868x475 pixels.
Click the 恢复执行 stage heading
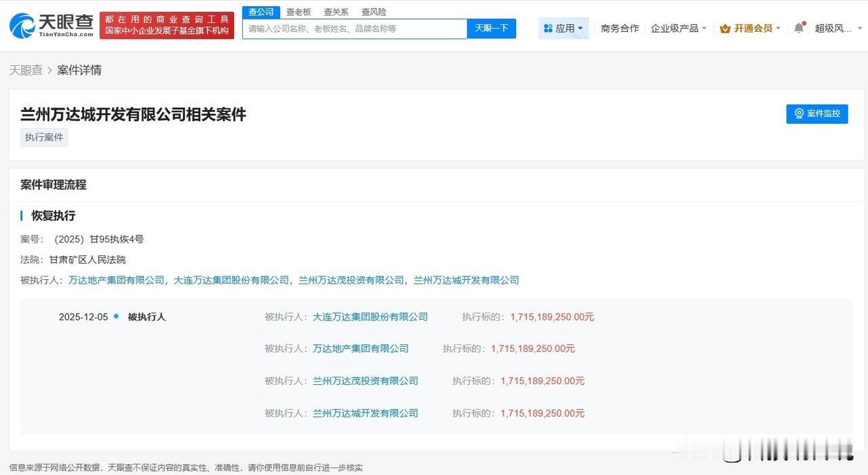[x=54, y=216]
